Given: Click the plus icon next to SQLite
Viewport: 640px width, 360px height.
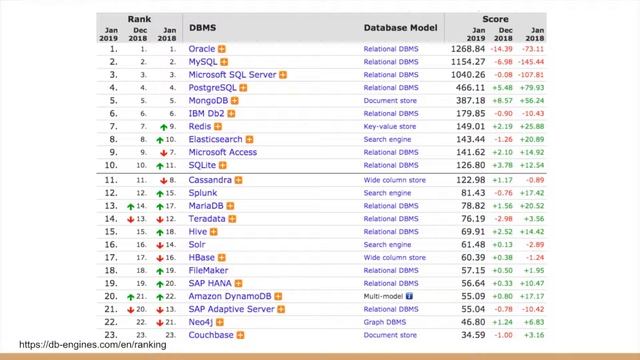Looking at the screenshot, I should (222, 165).
